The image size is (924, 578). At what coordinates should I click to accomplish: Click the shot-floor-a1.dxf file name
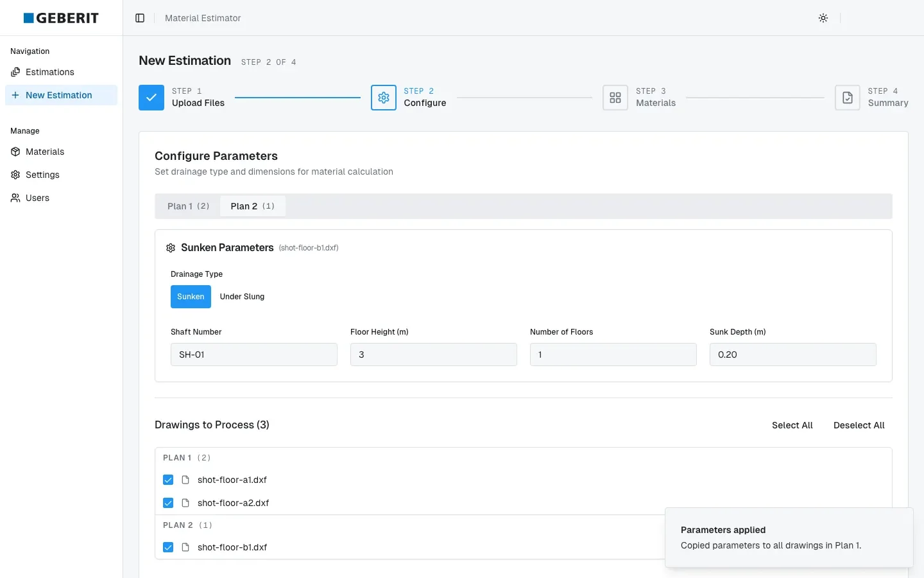point(232,480)
